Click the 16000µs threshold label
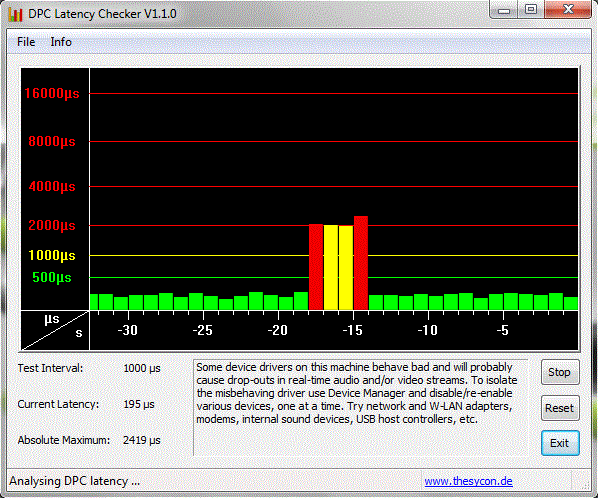This screenshot has width=598, height=498. tap(52, 93)
